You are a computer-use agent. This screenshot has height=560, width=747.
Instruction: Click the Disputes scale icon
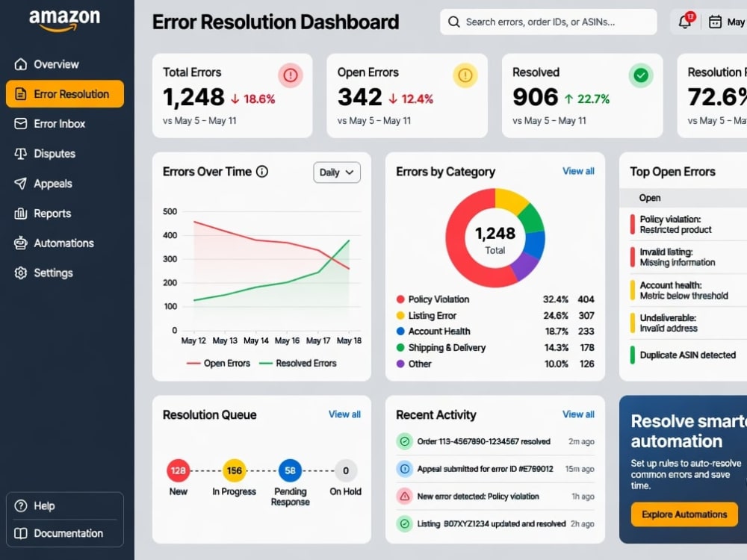click(20, 154)
